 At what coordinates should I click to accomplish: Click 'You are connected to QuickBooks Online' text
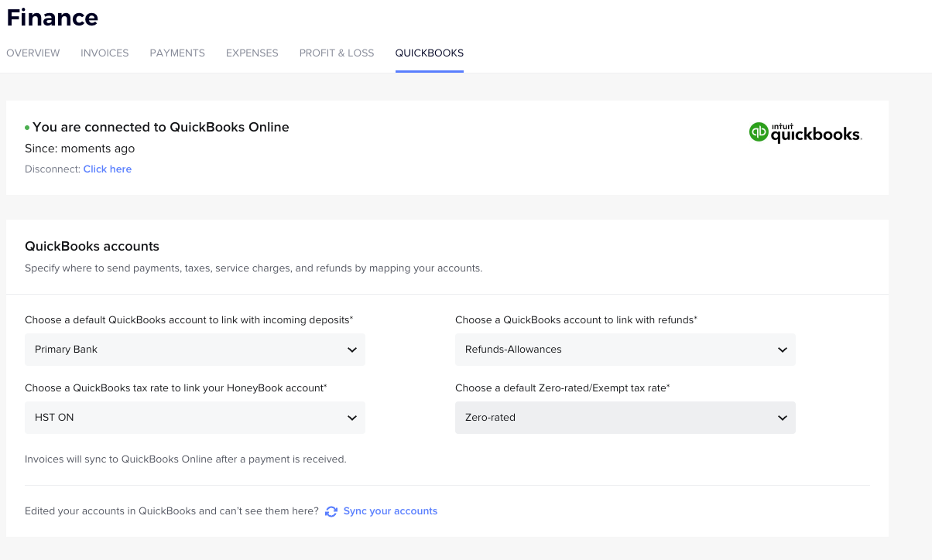click(161, 128)
